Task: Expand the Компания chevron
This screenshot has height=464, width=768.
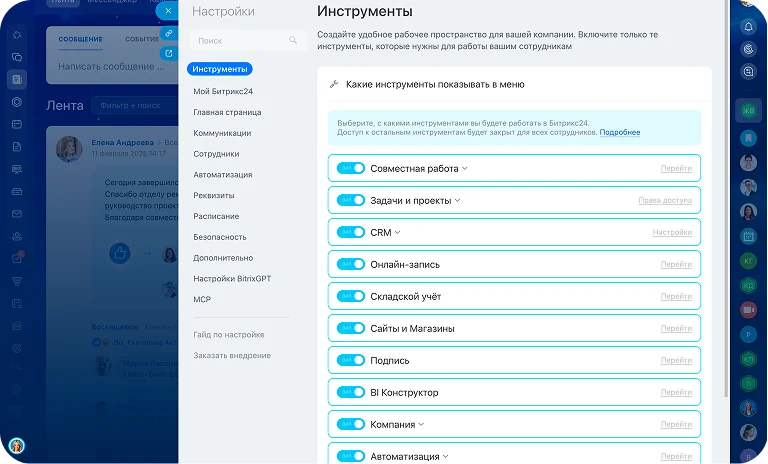Action: (421, 425)
